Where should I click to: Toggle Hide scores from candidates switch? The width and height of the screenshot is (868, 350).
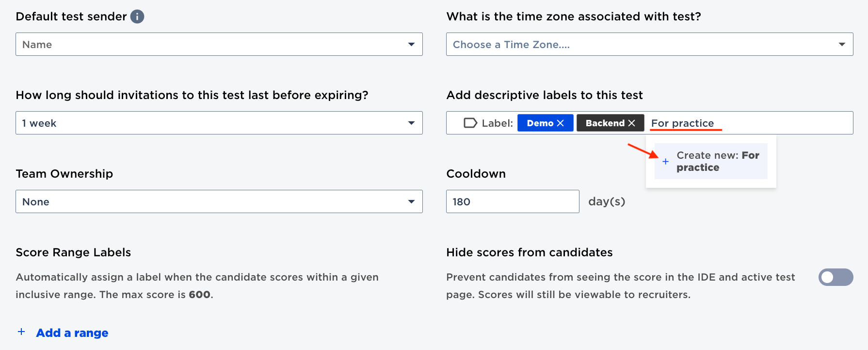pyautogui.click(x=836, y=277)
